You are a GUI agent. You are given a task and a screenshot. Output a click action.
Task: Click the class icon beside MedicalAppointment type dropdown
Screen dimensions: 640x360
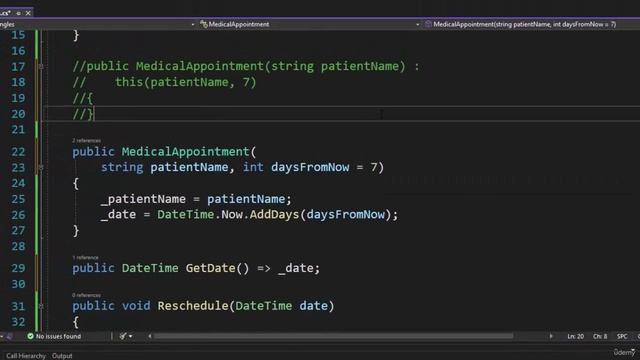coord(203,24)
